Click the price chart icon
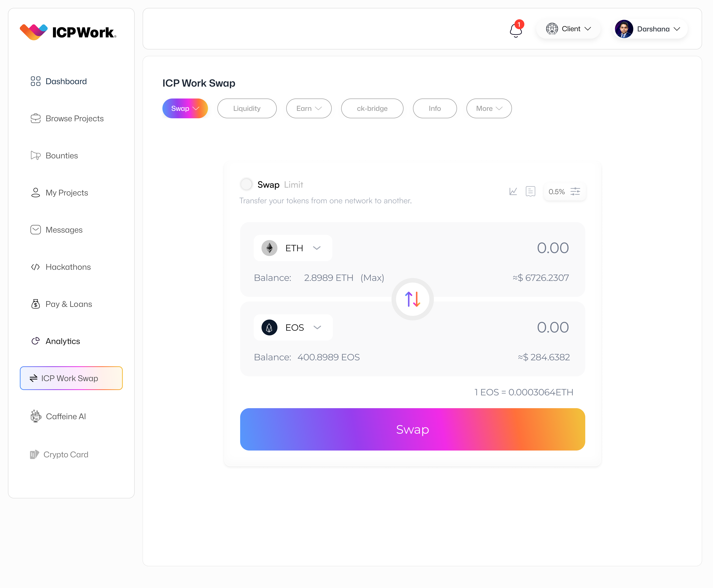This screenshot has width=713, height=588. pos(513,191)
